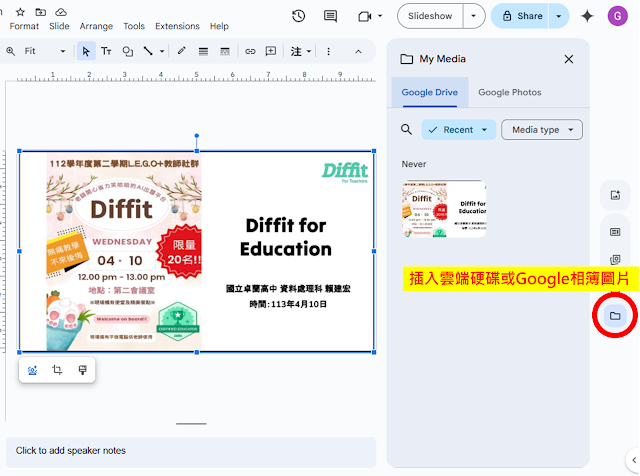Switch to Google Drive tab
Viewport: 640px width, 476px height.
[x=429, y=92]
